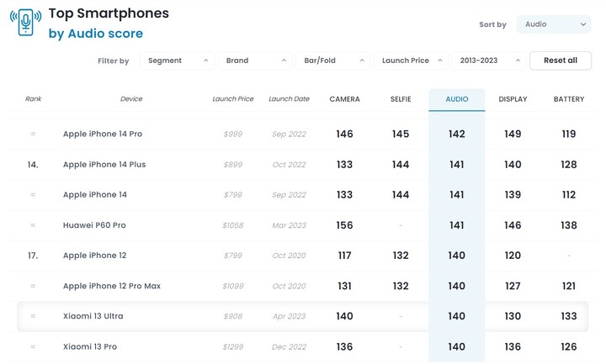Expand the Brand filter dropdown
606x364 pixels.
pyautogui.click(x=255, y=61)
